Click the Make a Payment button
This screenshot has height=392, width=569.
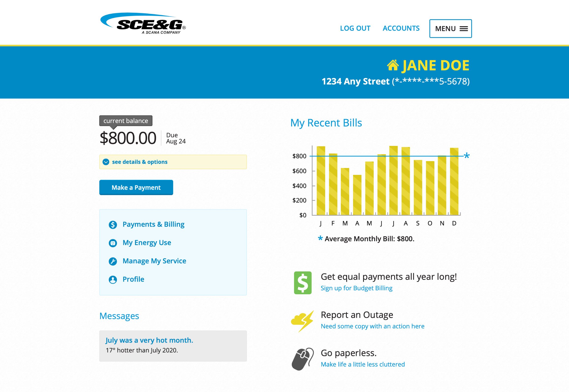coord(136,187)
